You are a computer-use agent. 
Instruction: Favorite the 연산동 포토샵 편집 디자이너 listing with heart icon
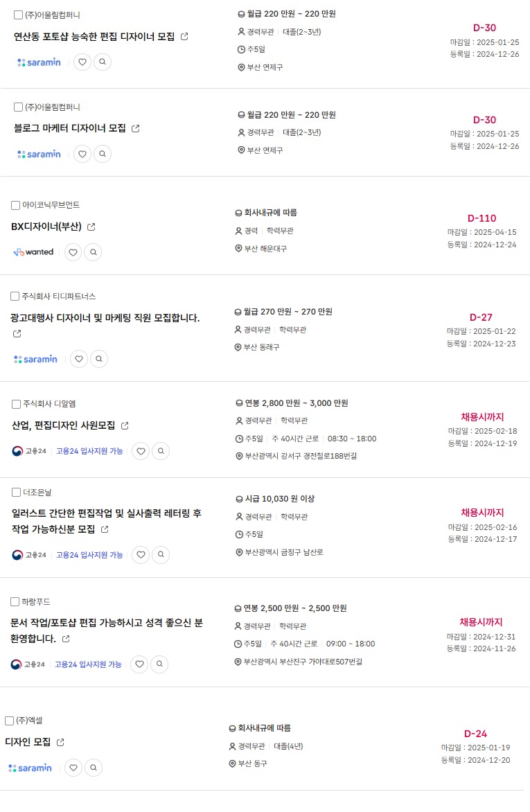(82, 62)
